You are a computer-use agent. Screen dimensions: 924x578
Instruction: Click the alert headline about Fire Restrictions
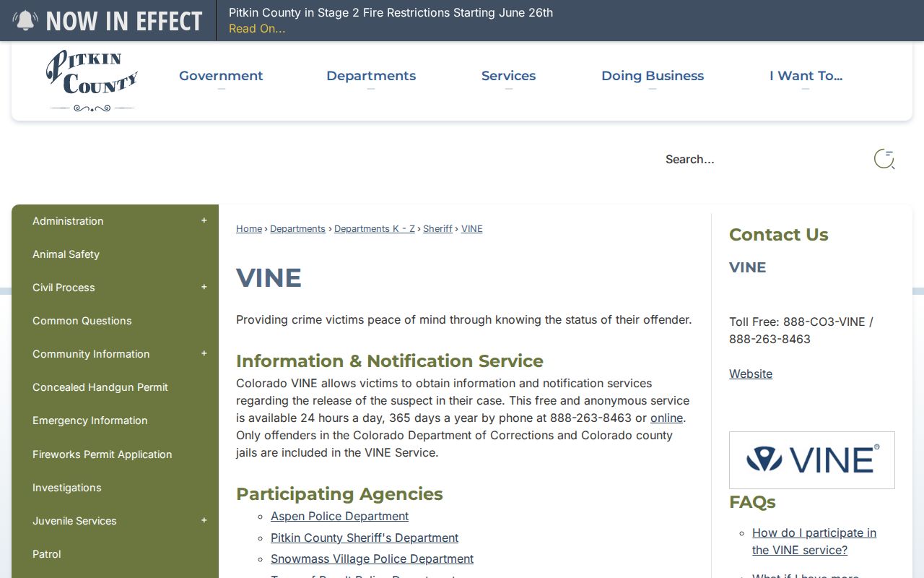[x=391, y=12]
